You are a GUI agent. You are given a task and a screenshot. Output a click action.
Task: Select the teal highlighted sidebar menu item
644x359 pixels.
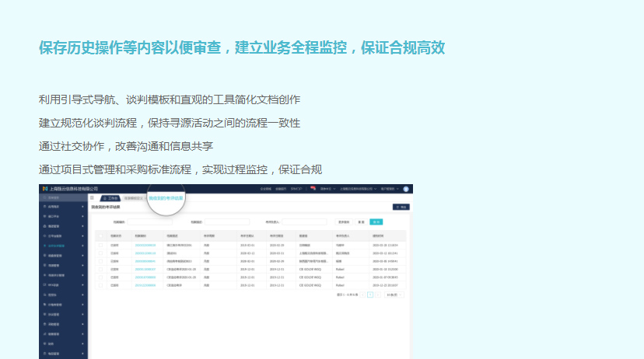tap(63, 246)
